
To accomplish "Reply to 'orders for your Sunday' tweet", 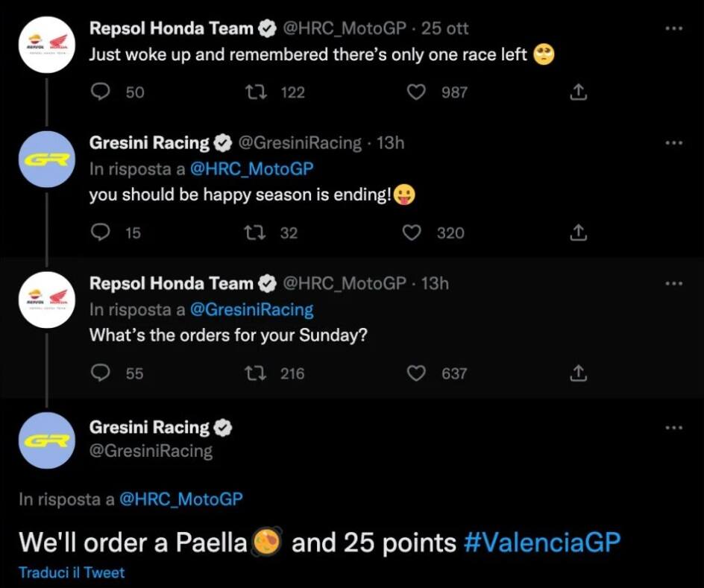I will tap(100, 373).
